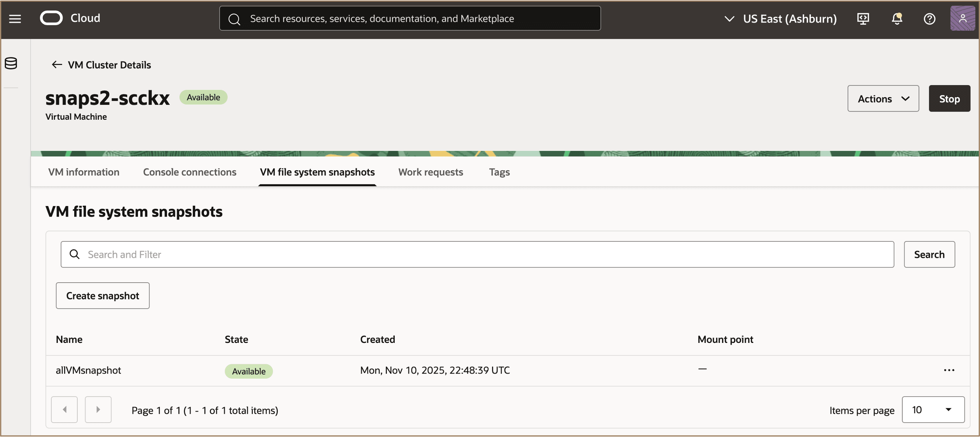Image resolution: width=980 pixels, height=437 pixels.
Task: Click the Create snapshot button
Action: click(103, 295)
